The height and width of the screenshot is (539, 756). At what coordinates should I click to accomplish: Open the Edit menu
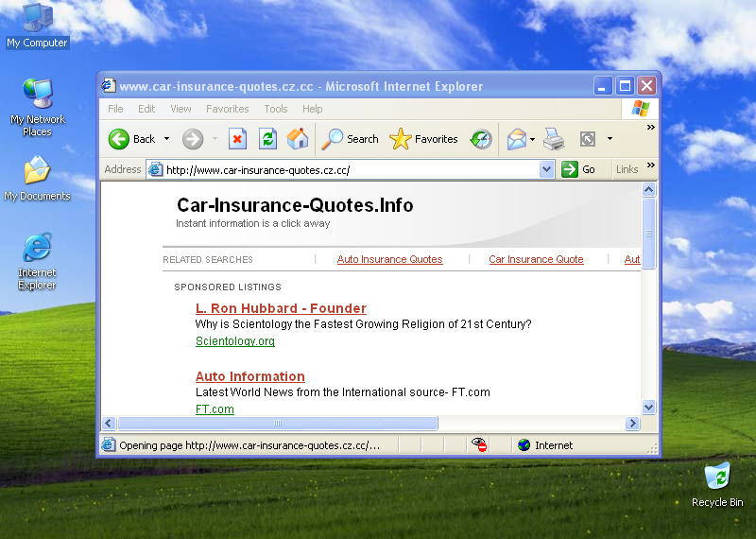[146, 109]
